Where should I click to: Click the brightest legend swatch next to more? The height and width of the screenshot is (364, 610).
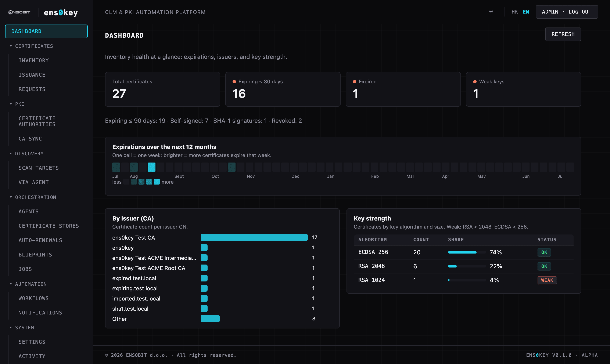pyautogui.click(x=157, y=182)
